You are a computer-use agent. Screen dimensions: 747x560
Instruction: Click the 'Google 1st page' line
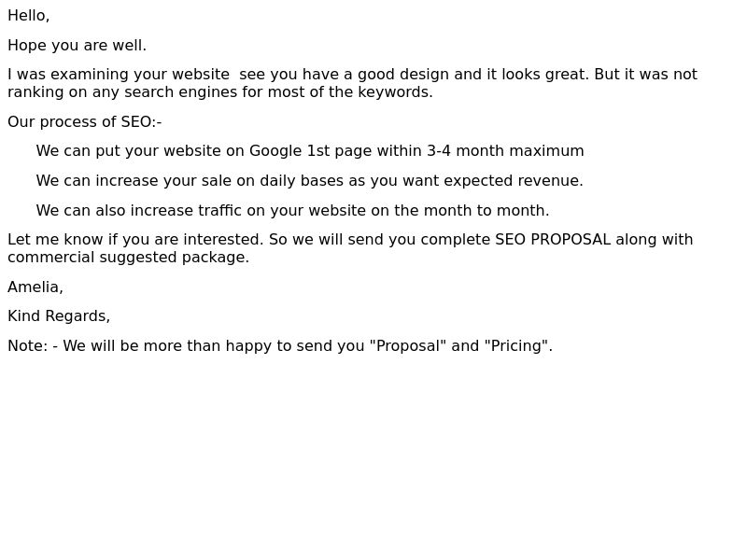(310, 151)
